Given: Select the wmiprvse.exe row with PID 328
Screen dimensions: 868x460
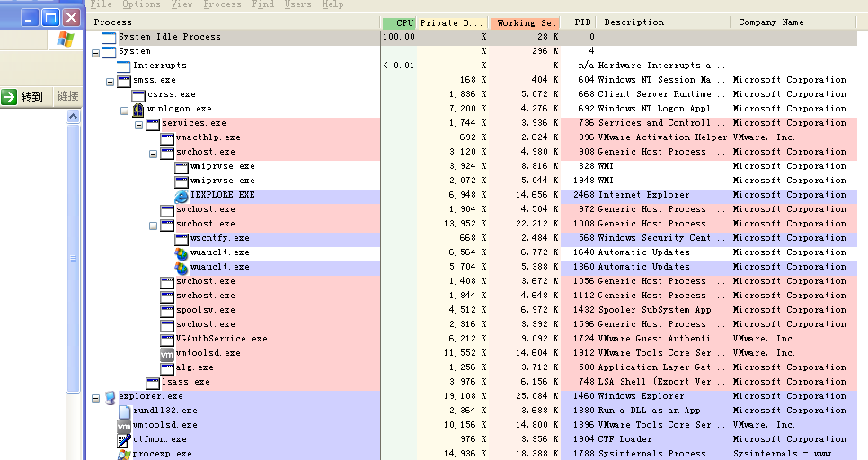Looking at the screenshot, I should point(472,166).
